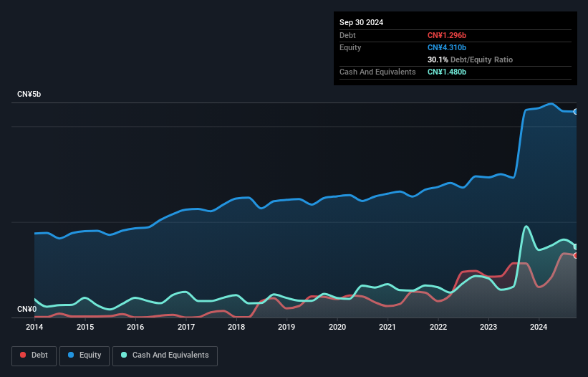Screen dimensions: 588x377
Task: Click the red Debt legend dot
Action: point(23,355)
